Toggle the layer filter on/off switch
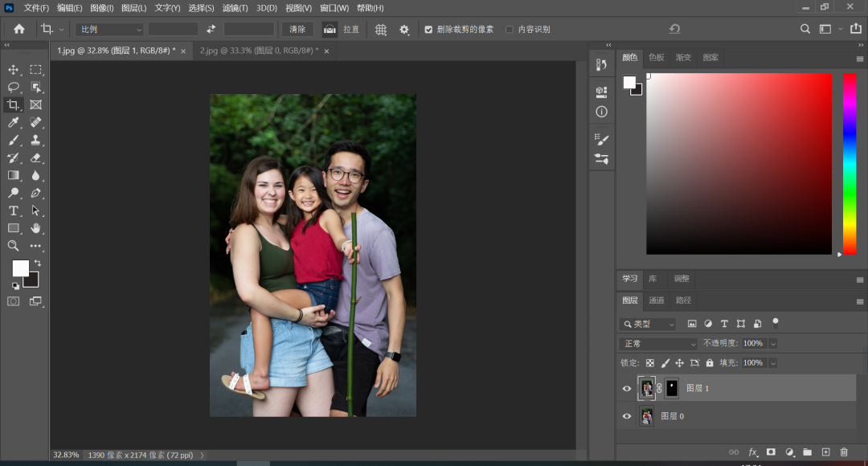868x466 pixels. tap(776, 323)
